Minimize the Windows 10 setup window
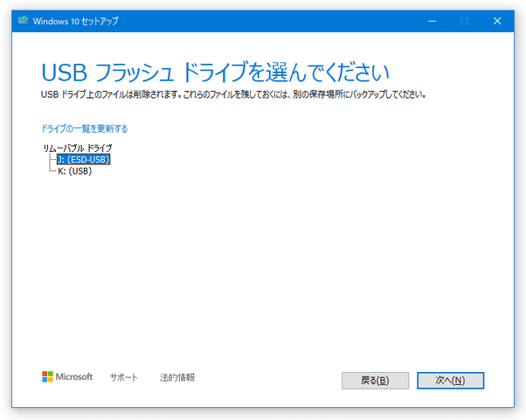The image size is (526, 420). point(432,21)
